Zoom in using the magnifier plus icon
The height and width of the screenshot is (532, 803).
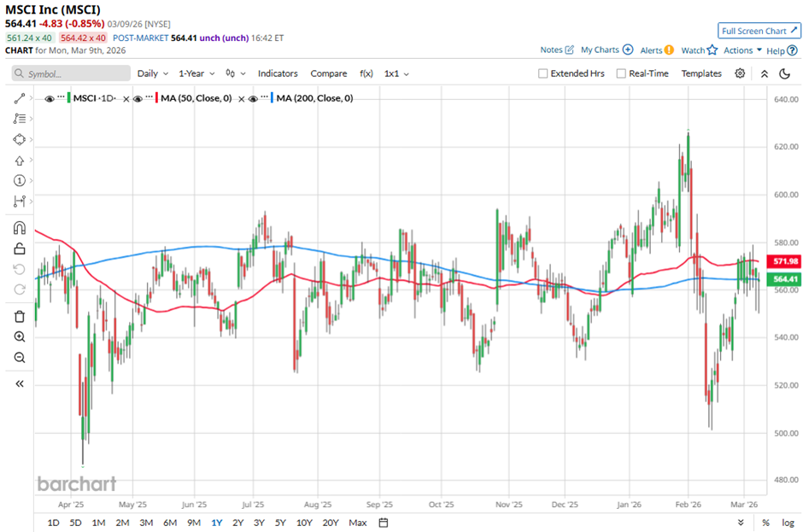[20, 337]
